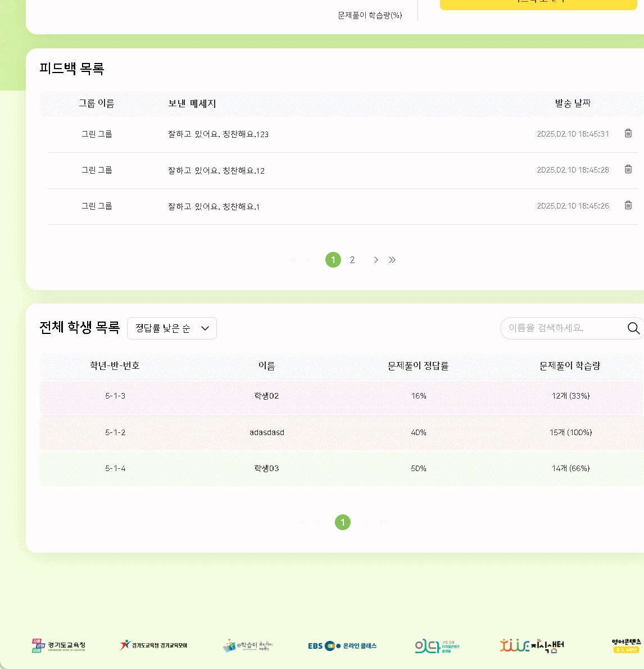Jump to last feedback page
Viewport: 644px width, 669px height.
click(x=392, y=260)
